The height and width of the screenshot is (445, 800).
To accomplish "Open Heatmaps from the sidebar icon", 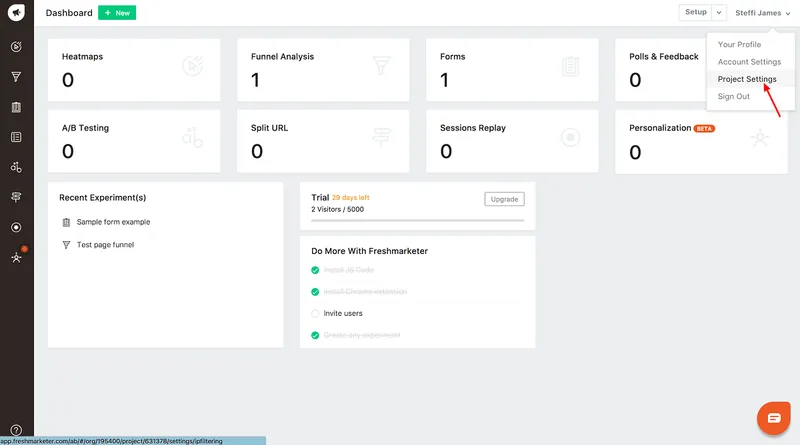I will (x=16, y=47).
